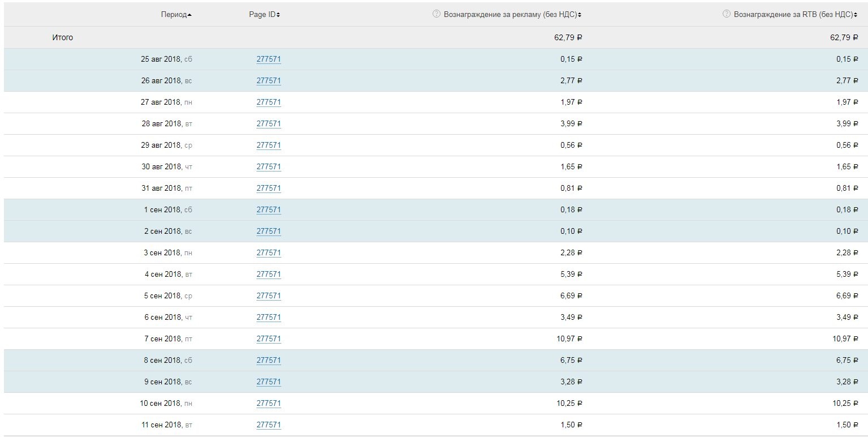Image resolution: width=868 pixels, height=437 pixels.
Task: Open Page ID link for 25 авг 2018
Action: pyautogui.click(x=269, y=59)
